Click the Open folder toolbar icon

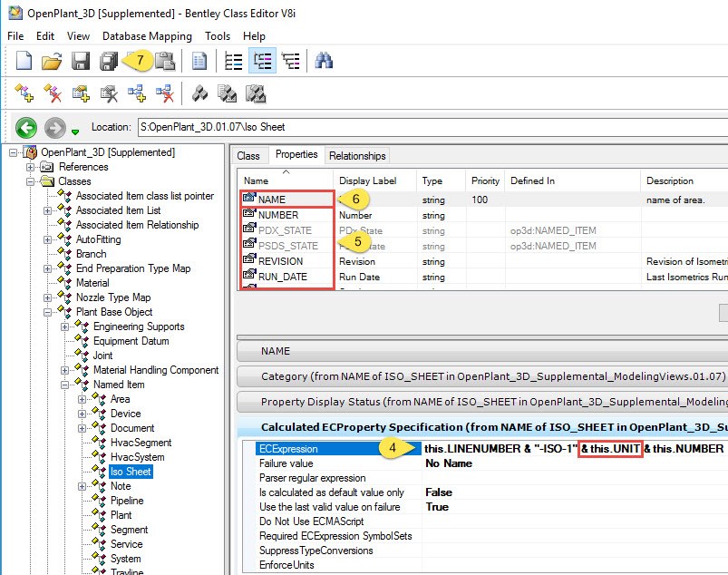pos(52,61)
